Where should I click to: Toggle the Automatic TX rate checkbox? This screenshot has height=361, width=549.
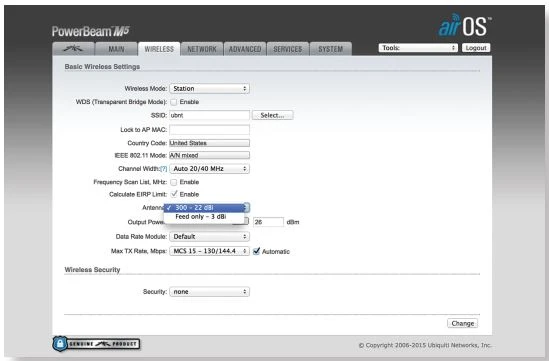(x=256, y=251)
